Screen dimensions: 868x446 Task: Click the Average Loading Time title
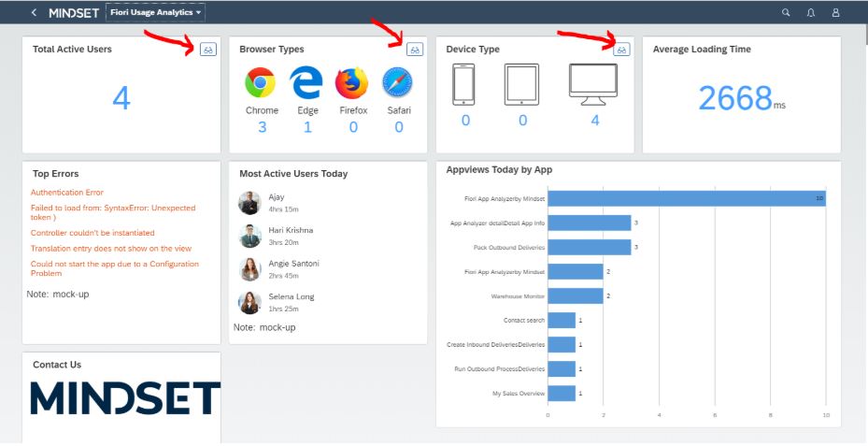tap(702, 49)
